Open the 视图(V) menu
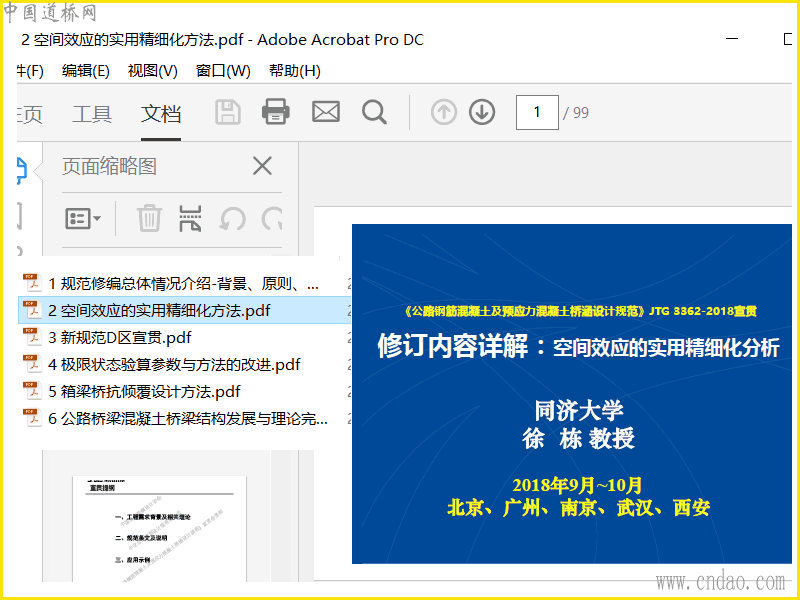 coord(153,71)
